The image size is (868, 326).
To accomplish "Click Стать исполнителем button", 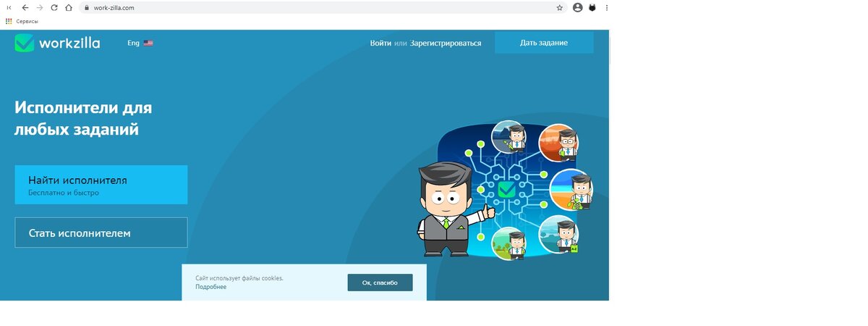I will [101, 233].
